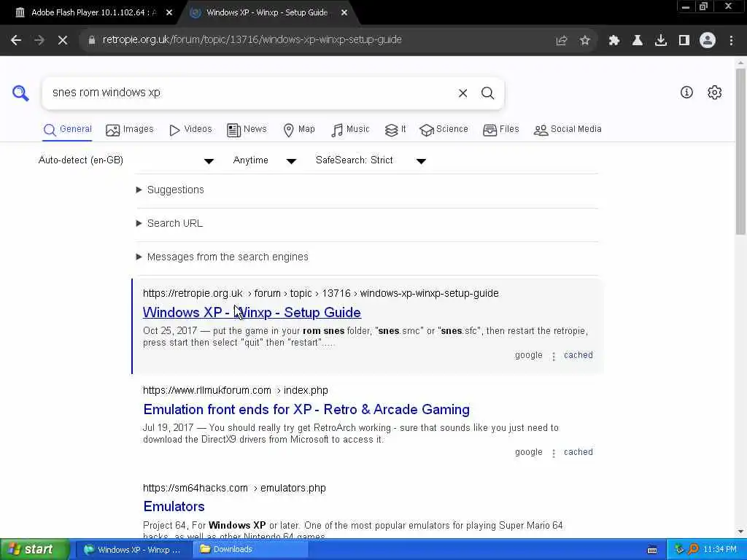Click the page vertical scrollbar thumb

[x=740, y=152]
